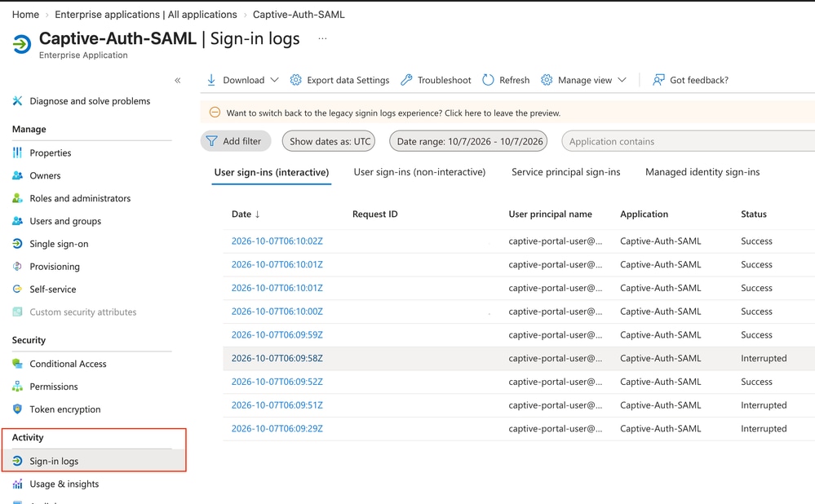Click the ellipsis more options icon by title
The image size is (815, 504).
[x=323, y=38]
